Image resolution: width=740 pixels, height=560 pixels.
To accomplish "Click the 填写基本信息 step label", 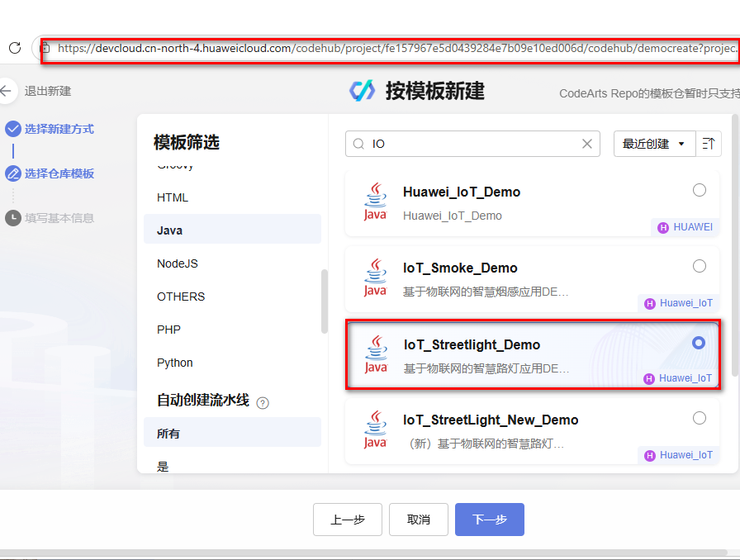I will [59, 218].
